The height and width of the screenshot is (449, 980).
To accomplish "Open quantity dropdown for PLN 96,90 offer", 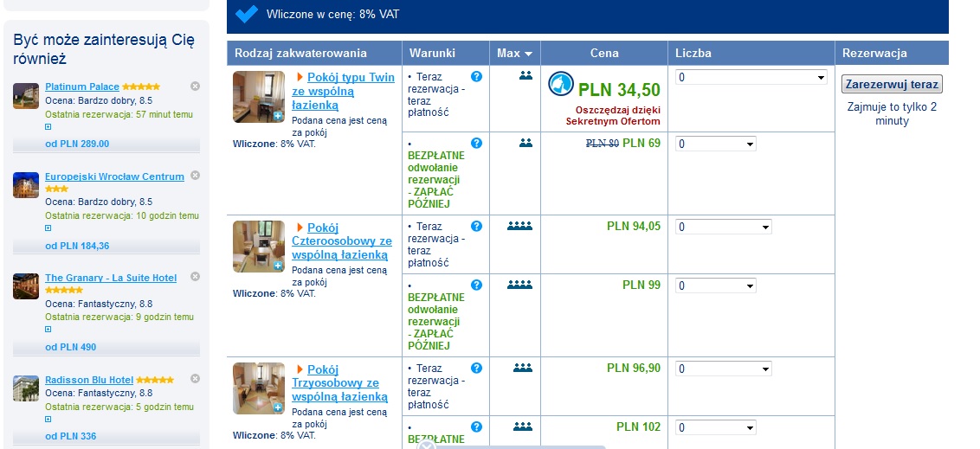I will click(x=724, y=369).
